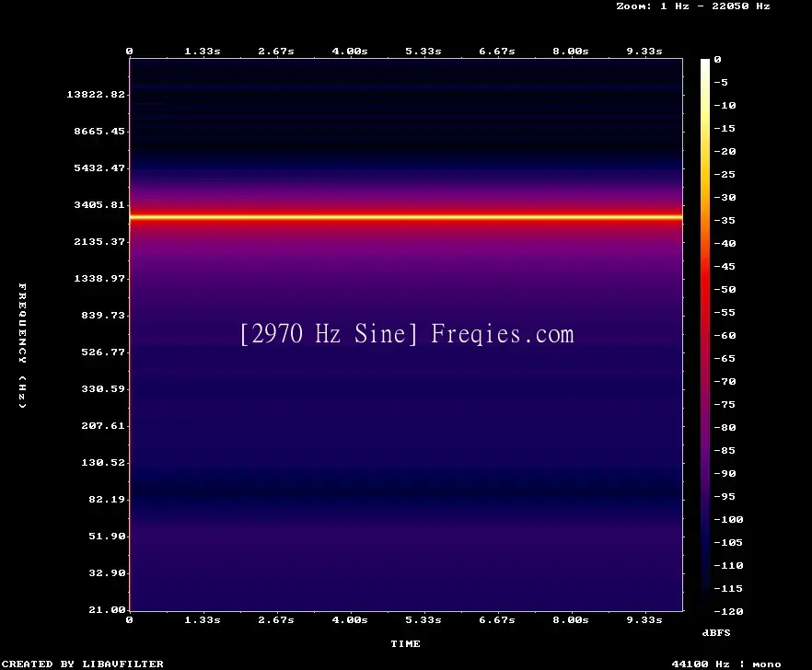Pick the 32.90 frequency label

(x=107, y=572)
